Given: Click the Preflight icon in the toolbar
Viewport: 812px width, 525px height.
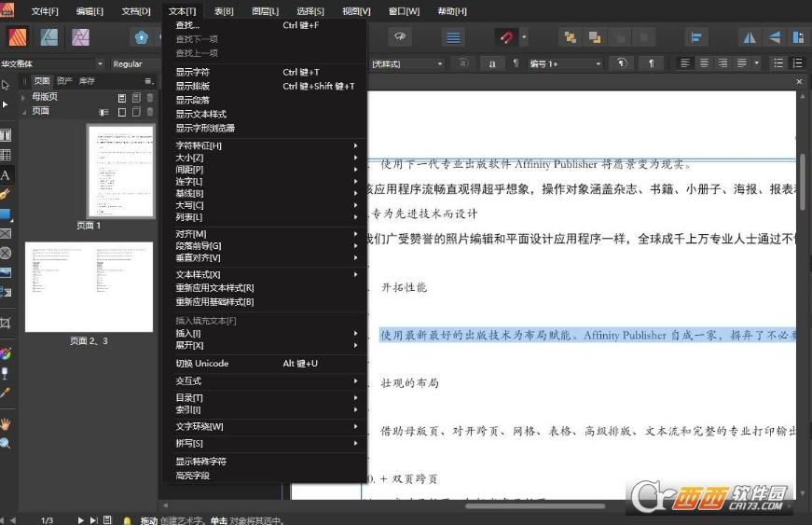Looking at the screenshot, I should 400,37.
